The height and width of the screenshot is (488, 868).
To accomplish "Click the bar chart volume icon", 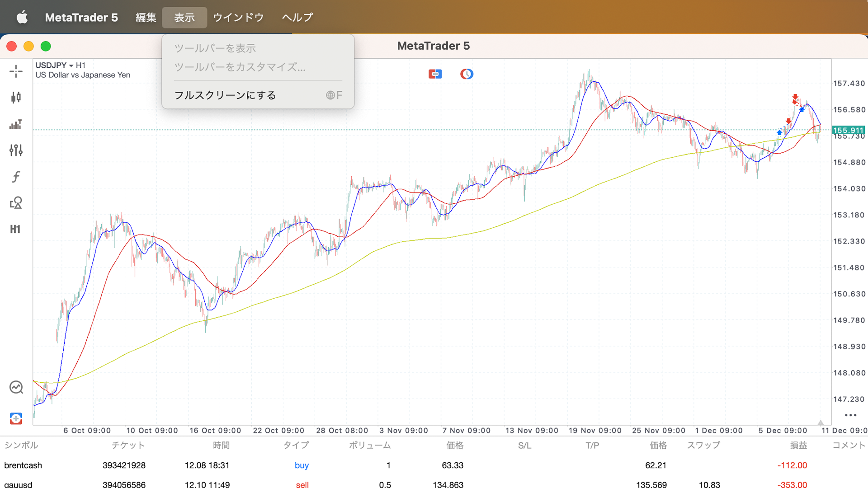I will tap(16, 124).
